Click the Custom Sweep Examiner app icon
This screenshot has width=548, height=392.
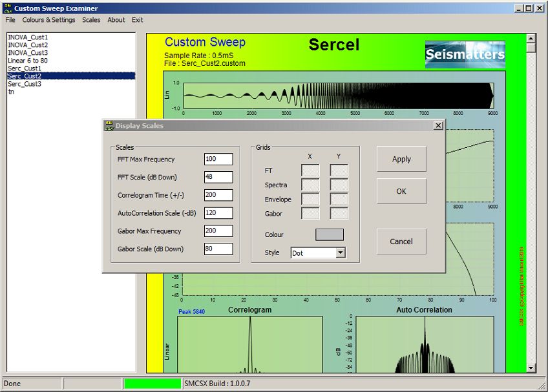8,8
